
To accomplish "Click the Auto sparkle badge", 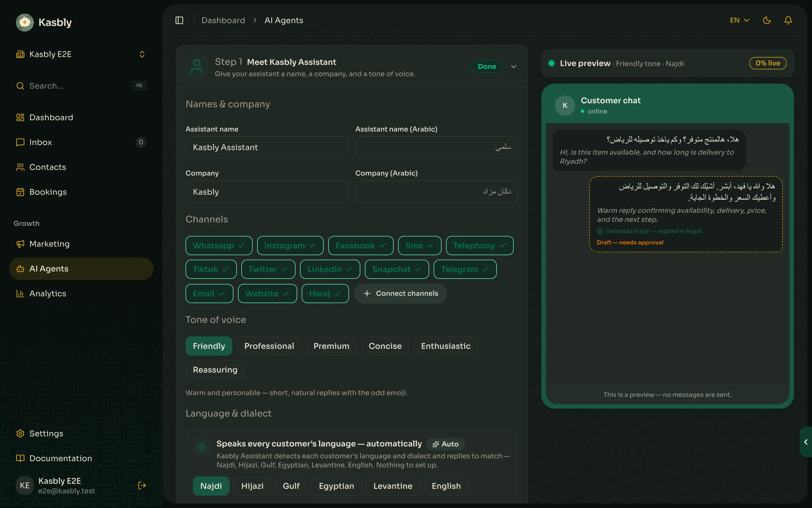I will (445, 444).
